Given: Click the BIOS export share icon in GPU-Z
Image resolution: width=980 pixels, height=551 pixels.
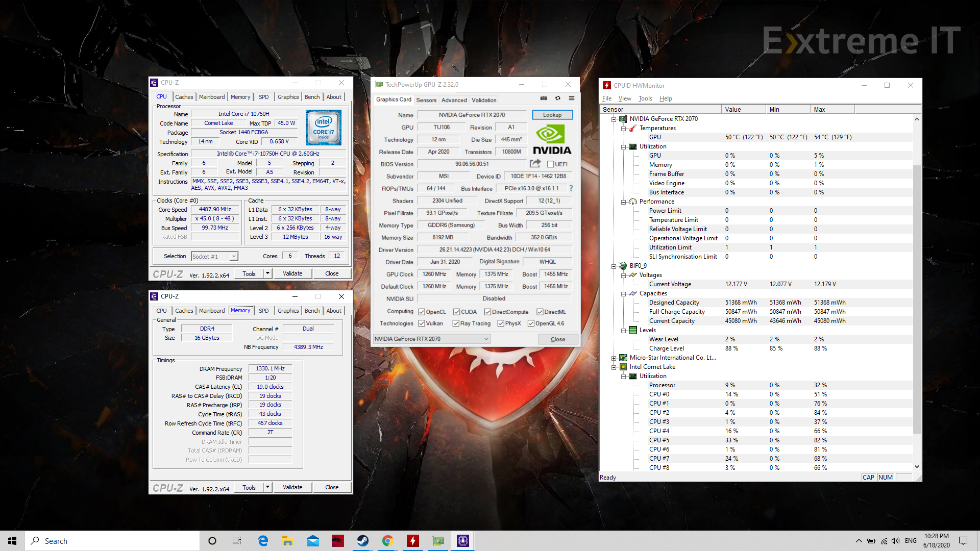Looking at the screenshot, I should 535,164.
